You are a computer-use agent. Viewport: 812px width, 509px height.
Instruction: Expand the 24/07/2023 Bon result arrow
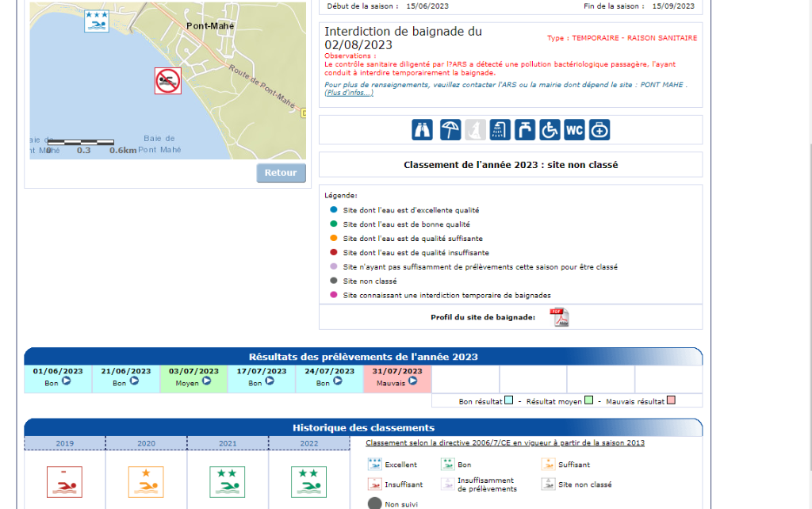[338, 381]
